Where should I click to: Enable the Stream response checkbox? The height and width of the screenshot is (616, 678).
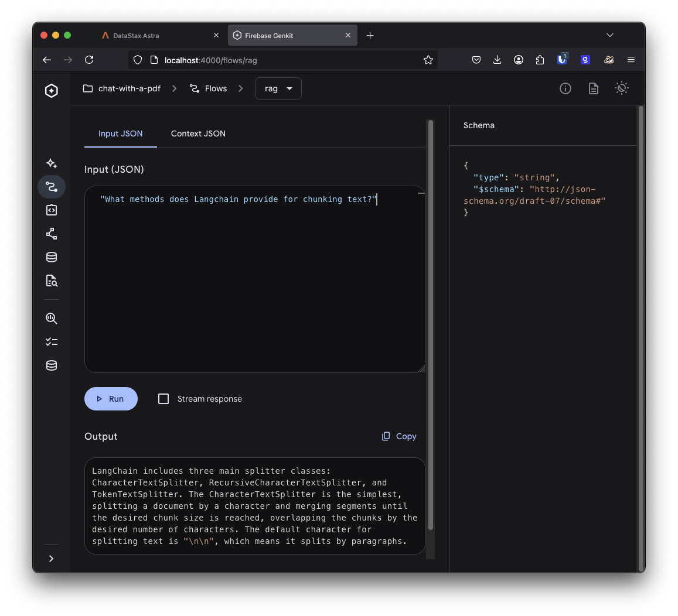(163, 399)
